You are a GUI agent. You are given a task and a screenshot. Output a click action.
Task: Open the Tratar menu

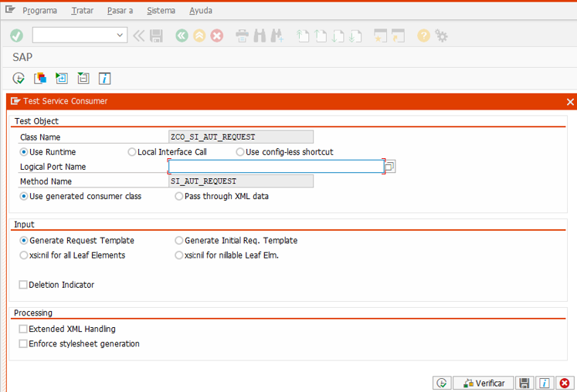point(83,11)
